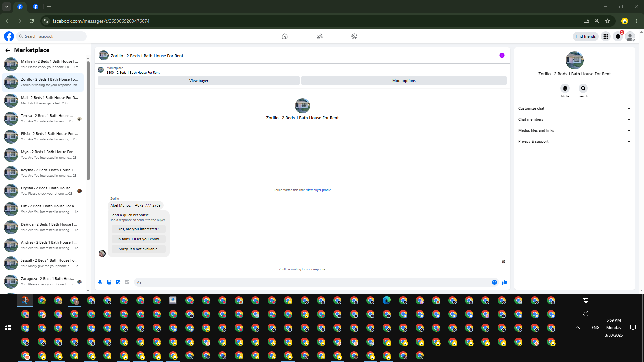The width and height of the screenshot is (644, 362).
Task: Expand the Customize chat section
Action: (x=574, y=108)
